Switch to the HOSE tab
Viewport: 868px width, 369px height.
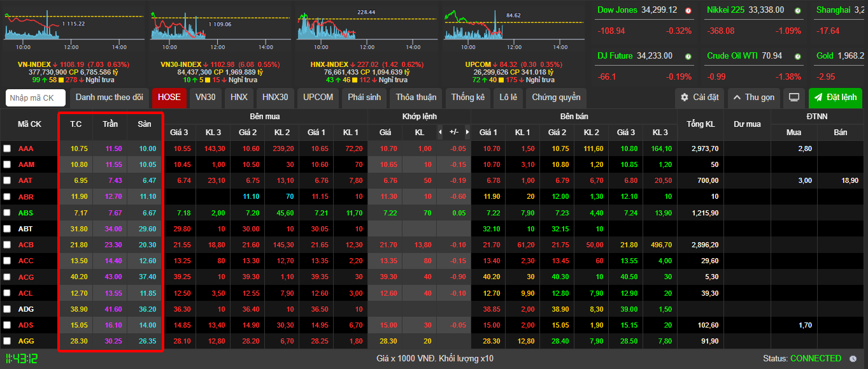point(169,98)
